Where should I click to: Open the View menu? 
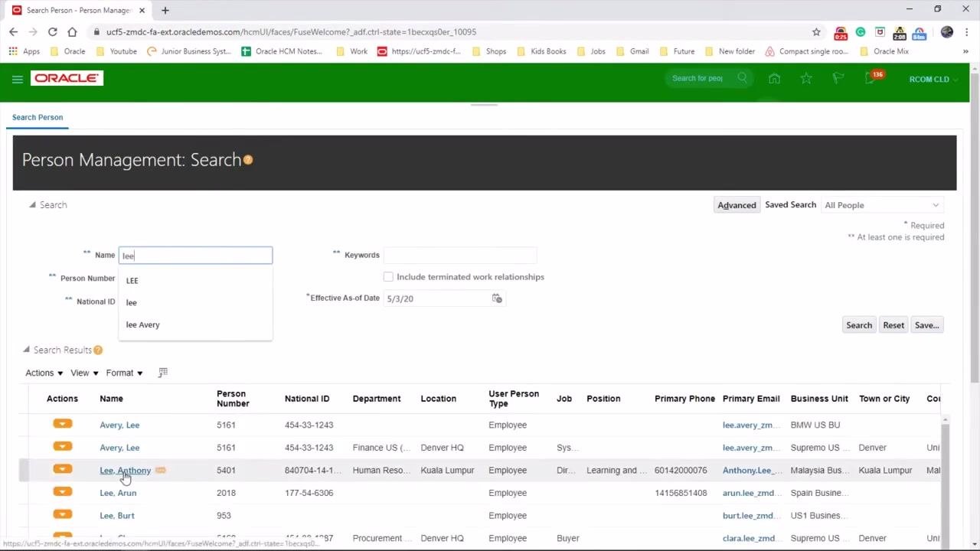pyautogui.click(x=84, y=373)
